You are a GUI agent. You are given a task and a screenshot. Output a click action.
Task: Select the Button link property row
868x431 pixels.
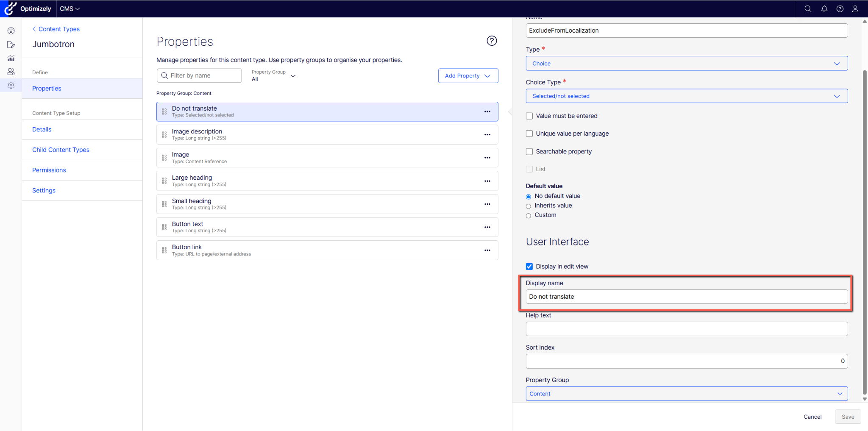(327, 250)
